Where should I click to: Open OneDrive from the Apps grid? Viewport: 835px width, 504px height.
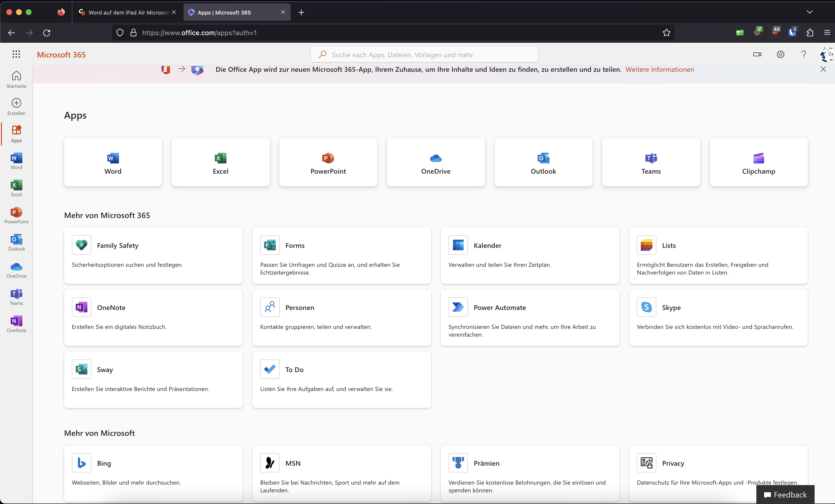tap(435, 162)
